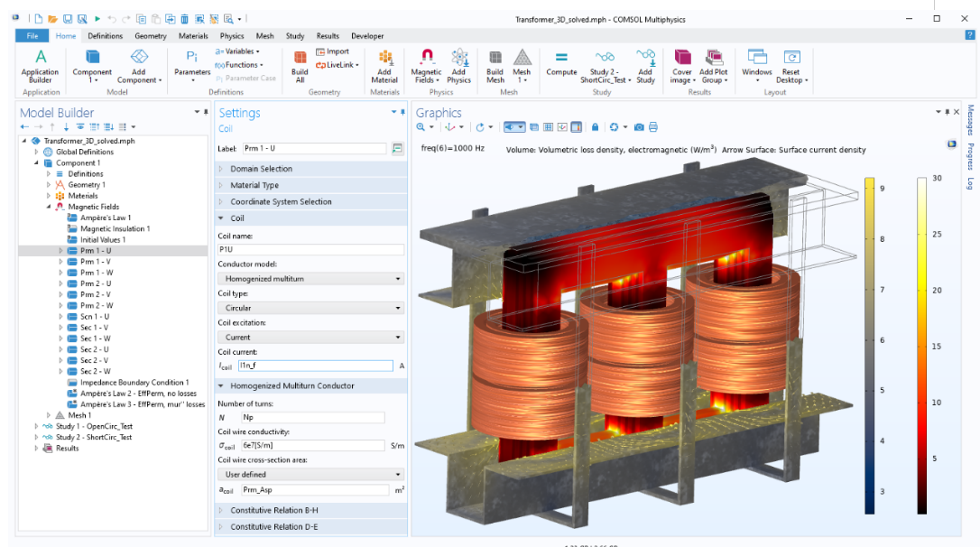Click New file icon in quick access toolbar
980x547 pixels.
[38, 19]
